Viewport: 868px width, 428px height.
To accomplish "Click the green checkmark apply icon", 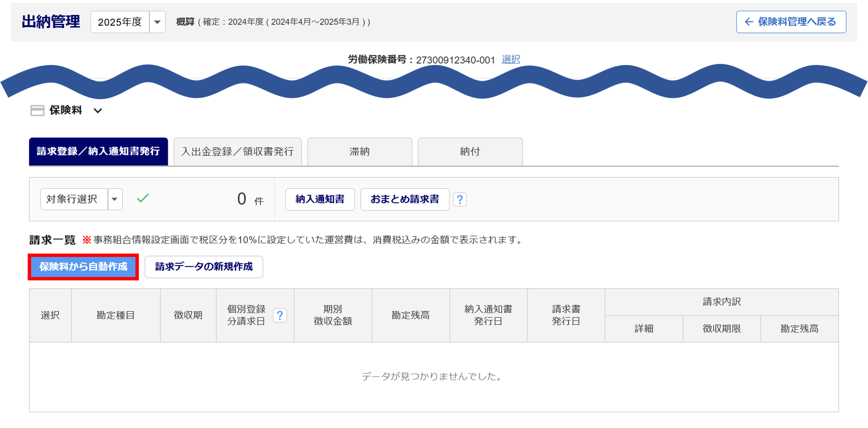I will coord(143,198).
